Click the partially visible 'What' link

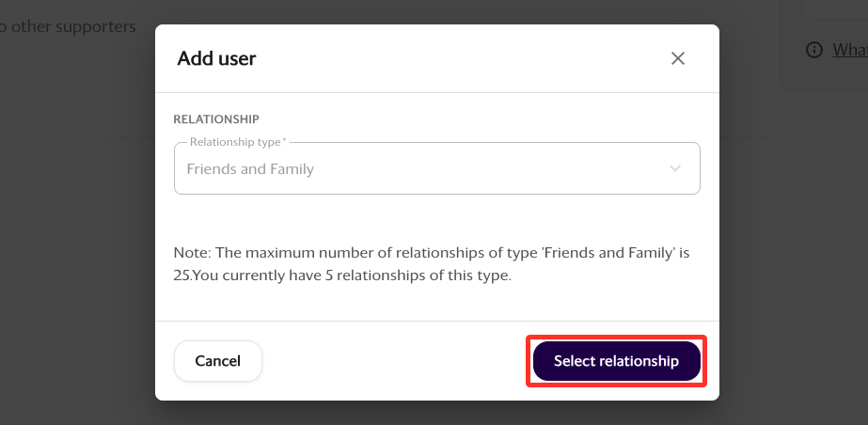coord(850,50)
